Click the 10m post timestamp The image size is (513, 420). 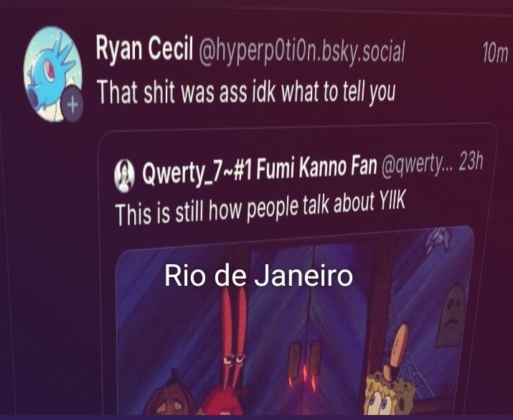coord(495,54)
